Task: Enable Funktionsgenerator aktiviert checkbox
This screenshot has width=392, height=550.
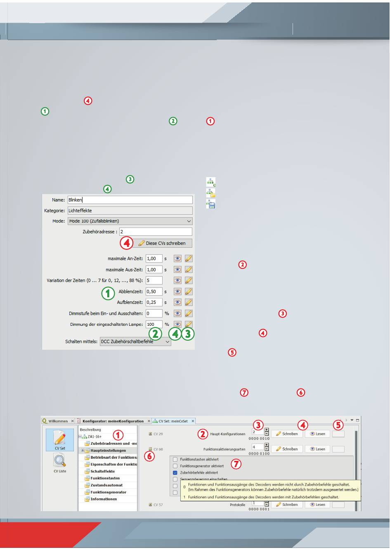Action: point(175,466)
